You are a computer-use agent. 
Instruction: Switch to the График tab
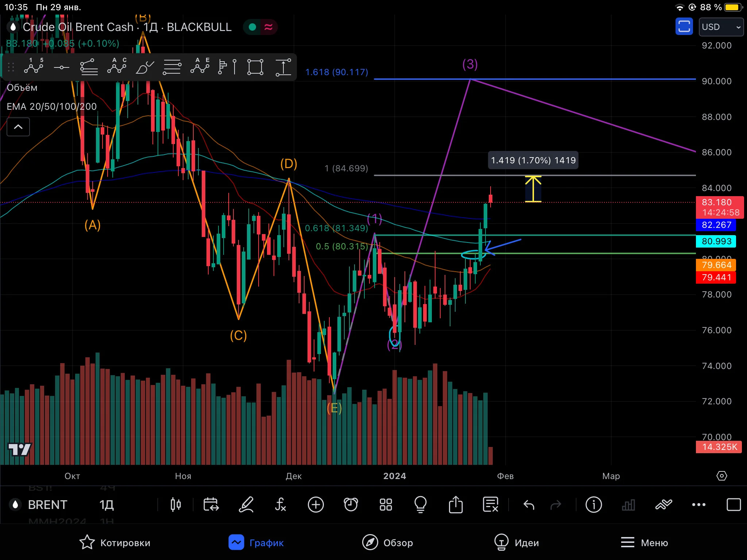(x=256, y=542)
